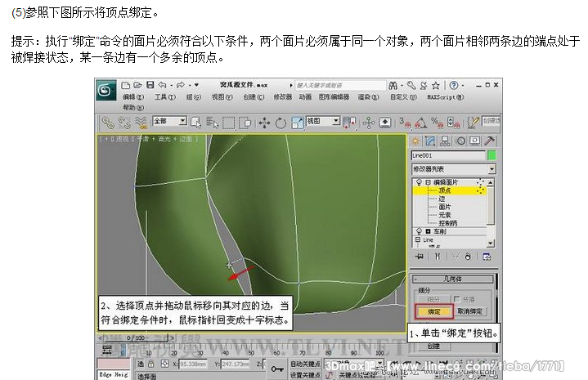Viewport: 588px width, 380px height.
Task: Click the binoculars search icon
Action: click(393, 86)
